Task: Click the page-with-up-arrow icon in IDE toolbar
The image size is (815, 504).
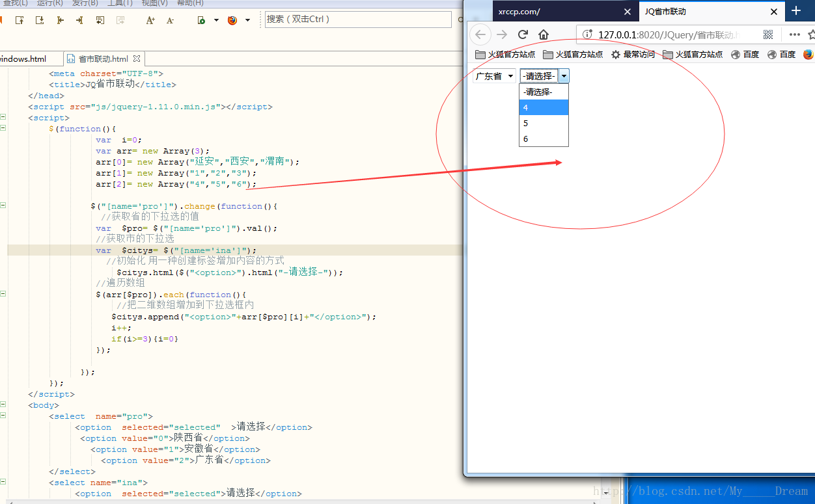Action: pyautogui.click(x=20, y=20)
